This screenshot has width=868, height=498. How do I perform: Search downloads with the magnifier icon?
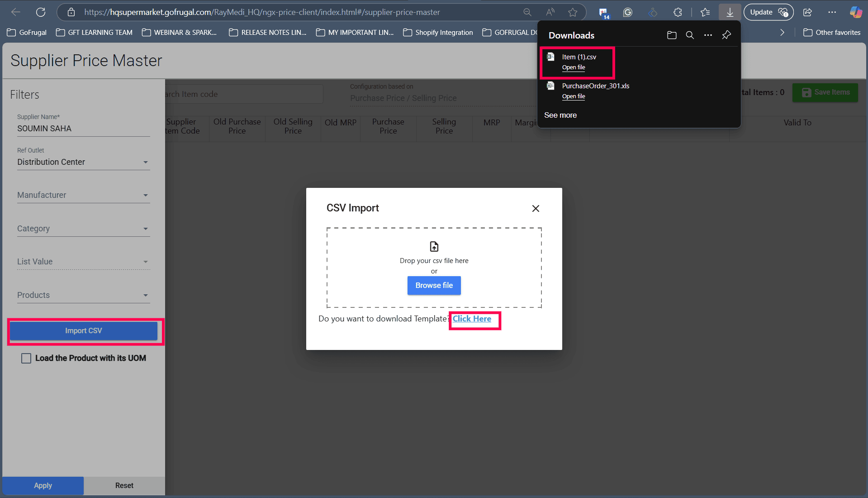[690, 35]
